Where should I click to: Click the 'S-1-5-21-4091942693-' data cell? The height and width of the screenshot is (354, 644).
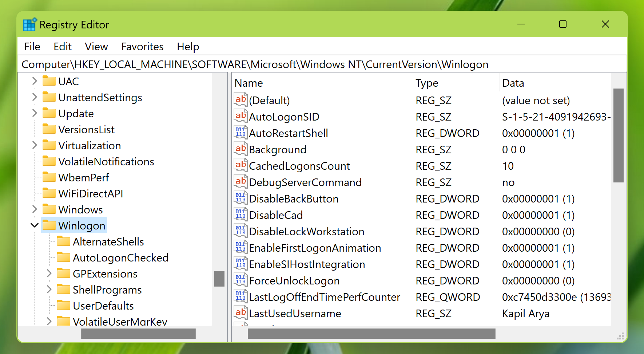click(556, 117)
